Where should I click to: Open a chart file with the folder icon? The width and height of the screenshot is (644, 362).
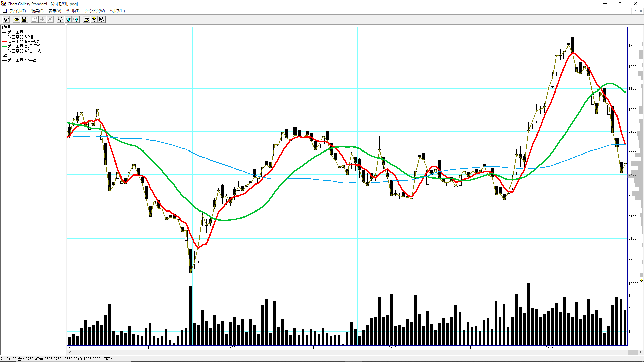coord(16,20)
